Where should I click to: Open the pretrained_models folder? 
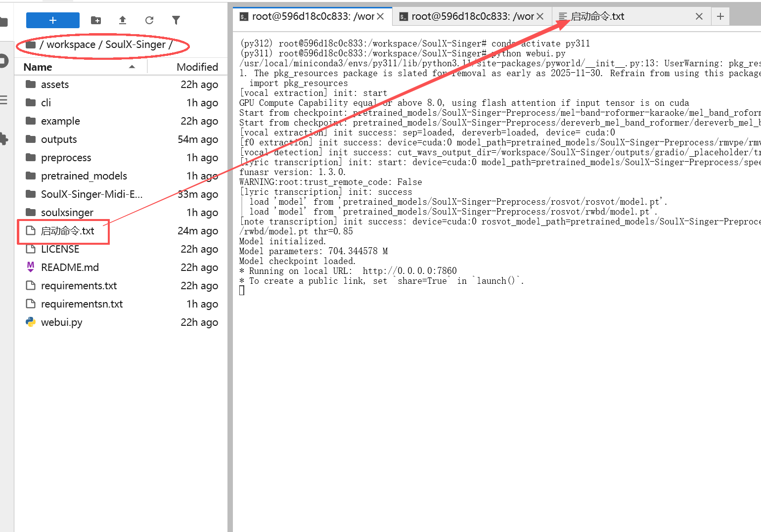click(84, 176)
